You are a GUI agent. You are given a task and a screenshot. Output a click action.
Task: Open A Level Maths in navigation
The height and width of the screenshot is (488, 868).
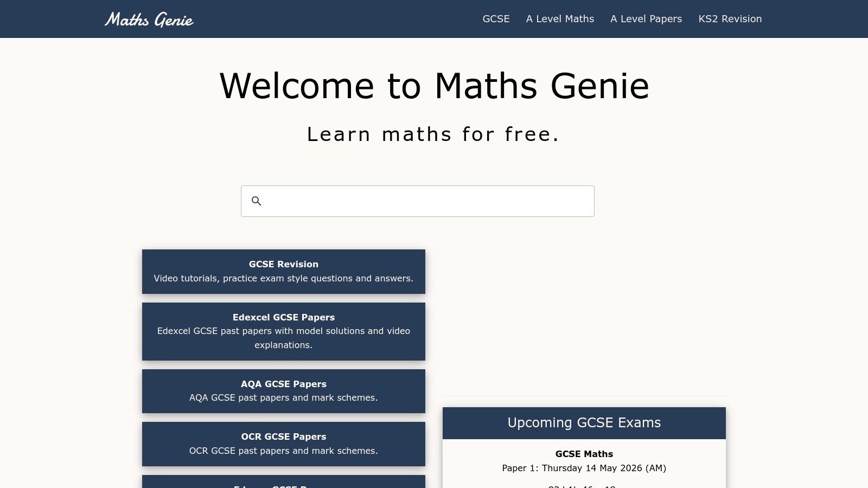coord(560,19)
